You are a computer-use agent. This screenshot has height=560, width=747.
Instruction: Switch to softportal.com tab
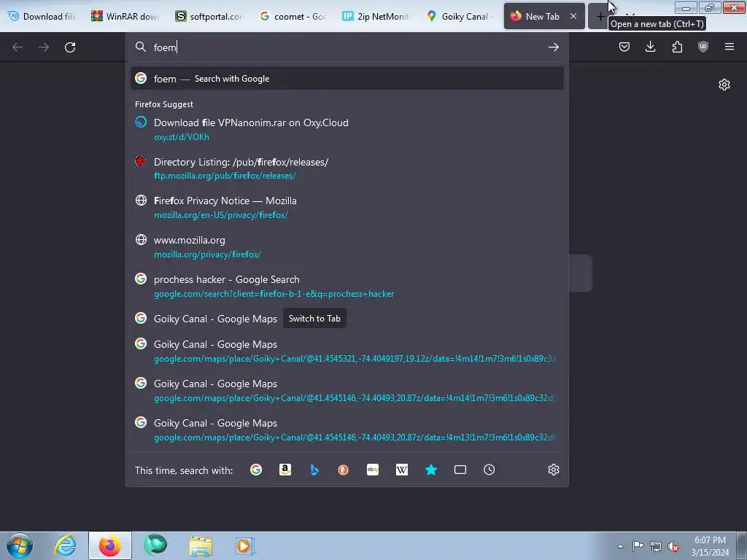(x=209, y=16)
